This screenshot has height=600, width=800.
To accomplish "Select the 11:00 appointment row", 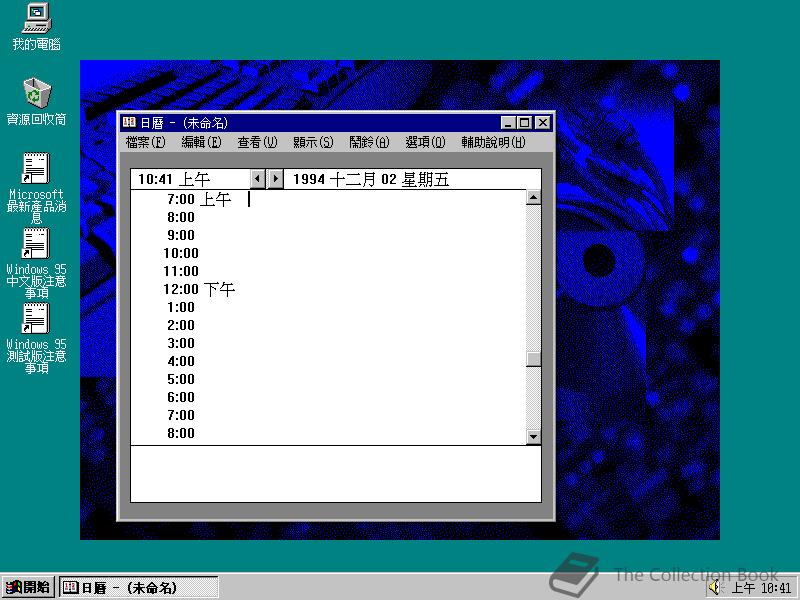I will 328,271.
